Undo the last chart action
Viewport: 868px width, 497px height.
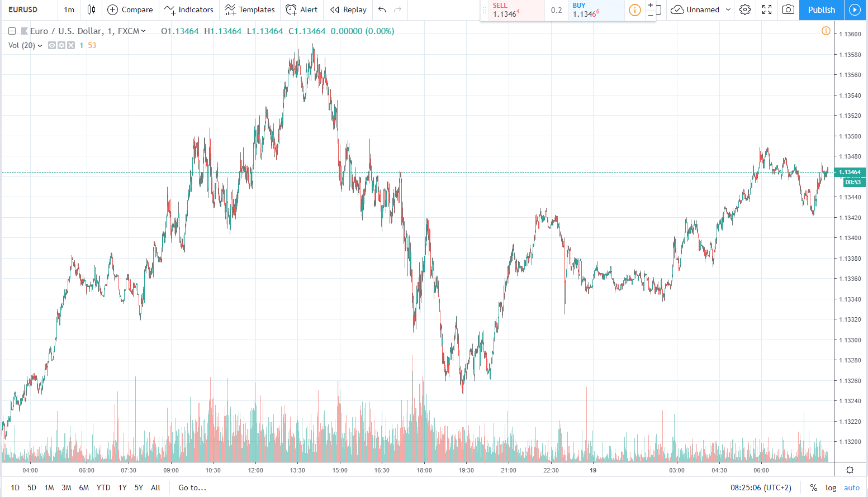382,9
